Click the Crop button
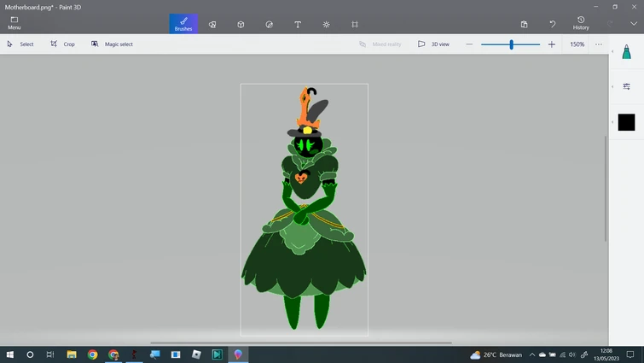 62,44
